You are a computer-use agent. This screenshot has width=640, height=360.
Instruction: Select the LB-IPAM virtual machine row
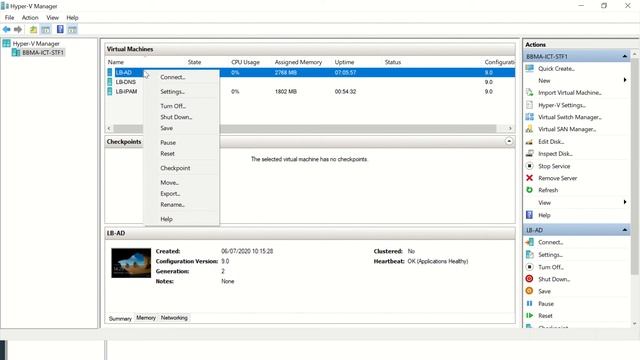click(310, 91)
